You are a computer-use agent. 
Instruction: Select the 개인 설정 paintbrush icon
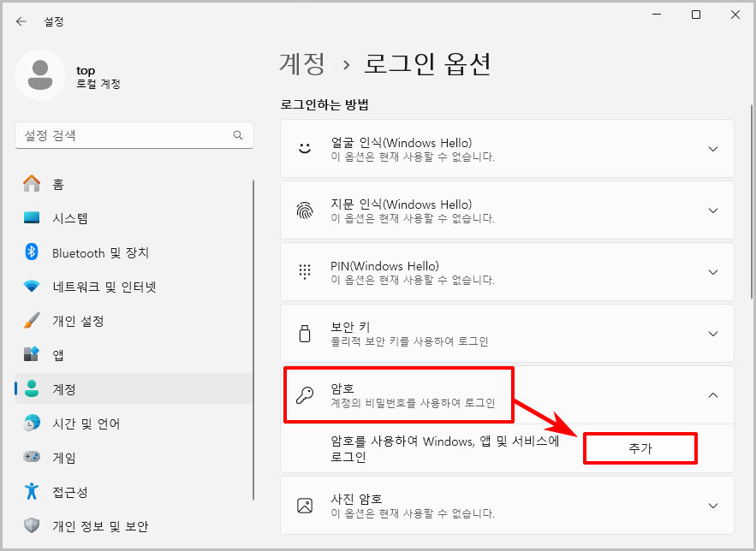33,321
